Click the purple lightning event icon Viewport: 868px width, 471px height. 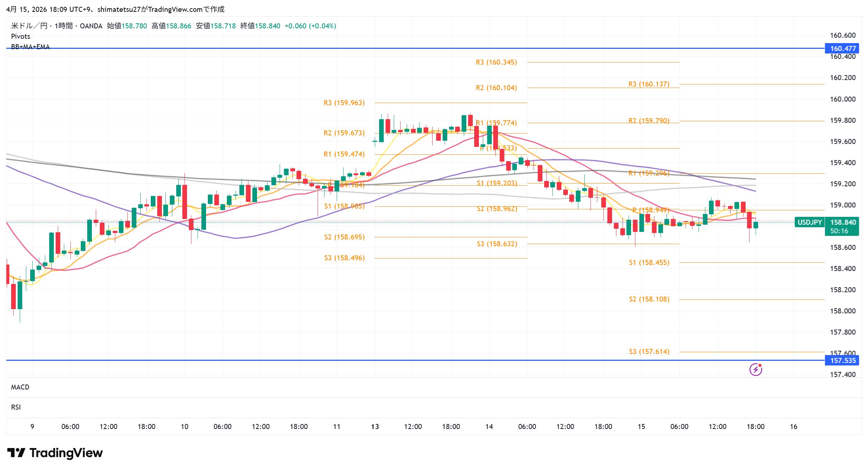pos(755,369)
